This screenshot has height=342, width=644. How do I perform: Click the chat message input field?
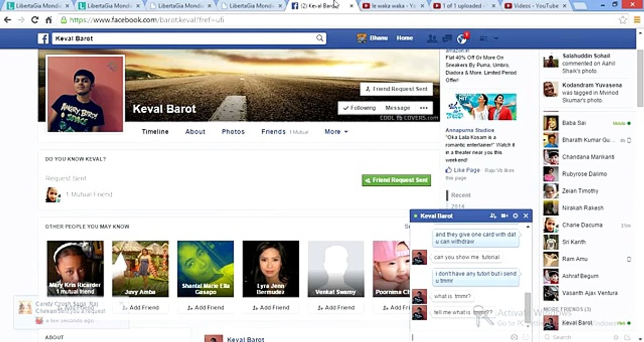click(460, 337)
